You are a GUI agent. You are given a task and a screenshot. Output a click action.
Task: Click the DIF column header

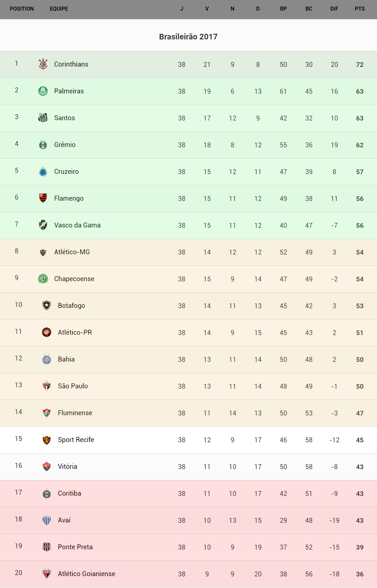(334, 9)
